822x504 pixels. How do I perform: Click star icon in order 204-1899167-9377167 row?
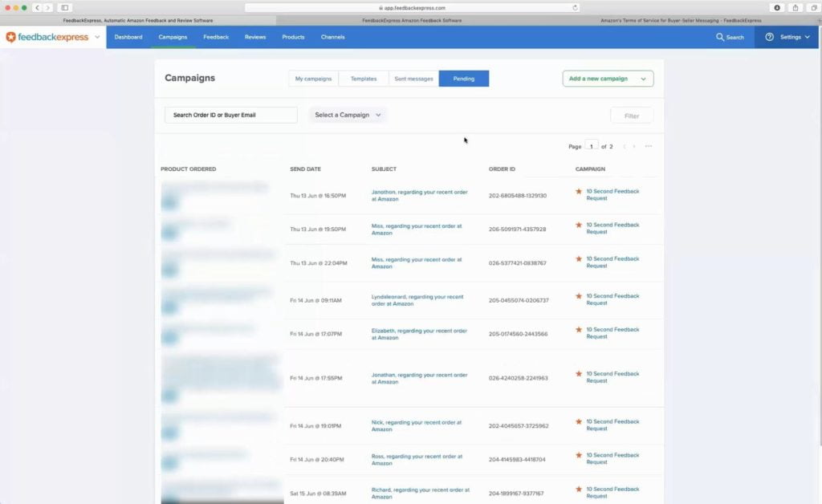tap(579, 489)
